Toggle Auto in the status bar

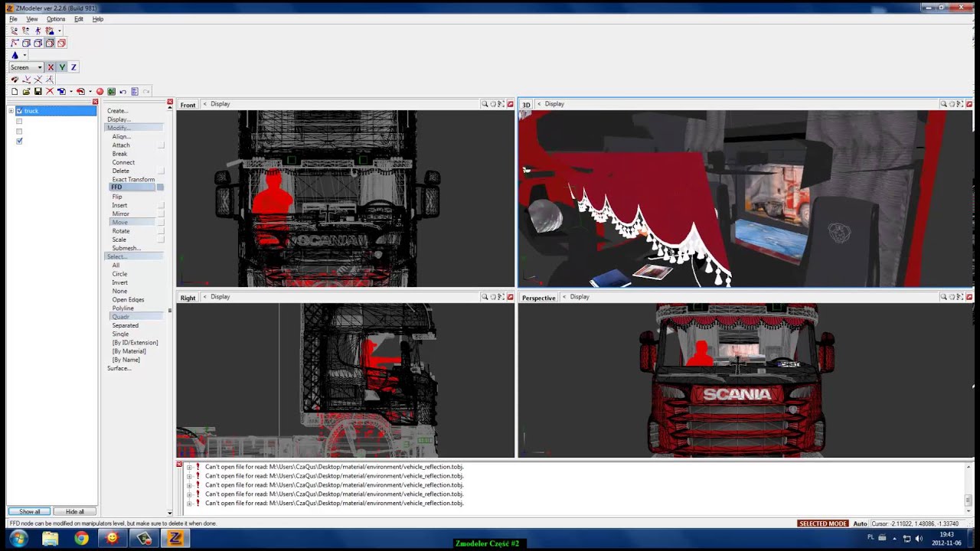pos(860,523)
